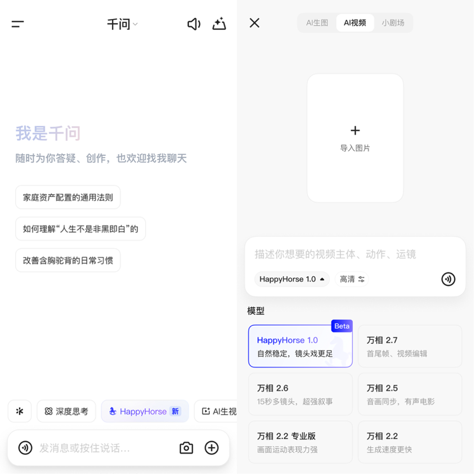
Task: Open the 高清 quality settings dropdown
Action: pyautogui.click(x=352, y=279)
